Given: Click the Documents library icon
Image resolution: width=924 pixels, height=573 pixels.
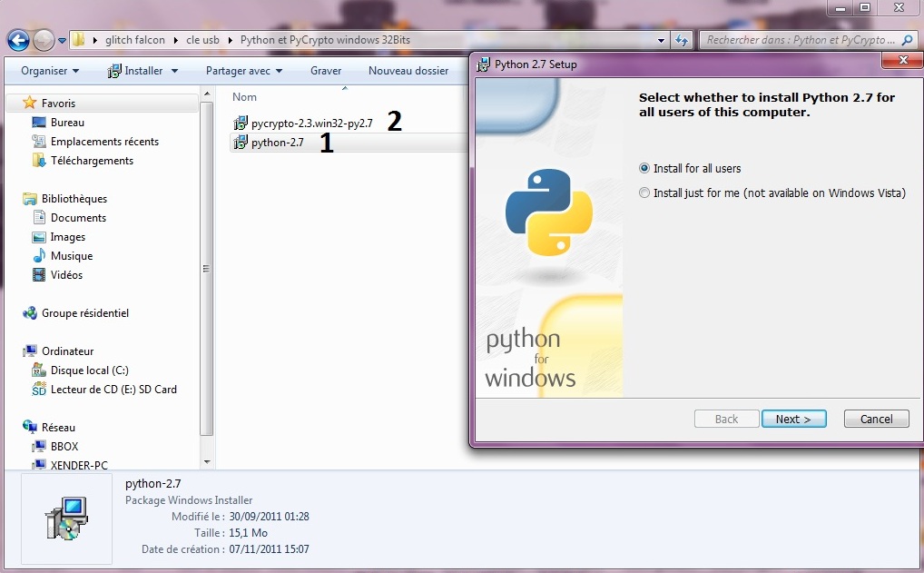Looking at the screenshot, I should [x=39, y=218].
